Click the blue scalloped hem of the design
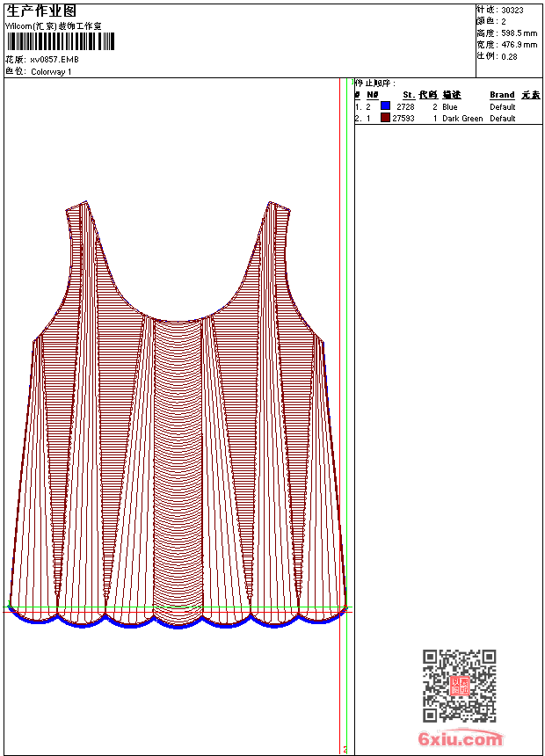 pyautogui.click(x=178, y=624)
